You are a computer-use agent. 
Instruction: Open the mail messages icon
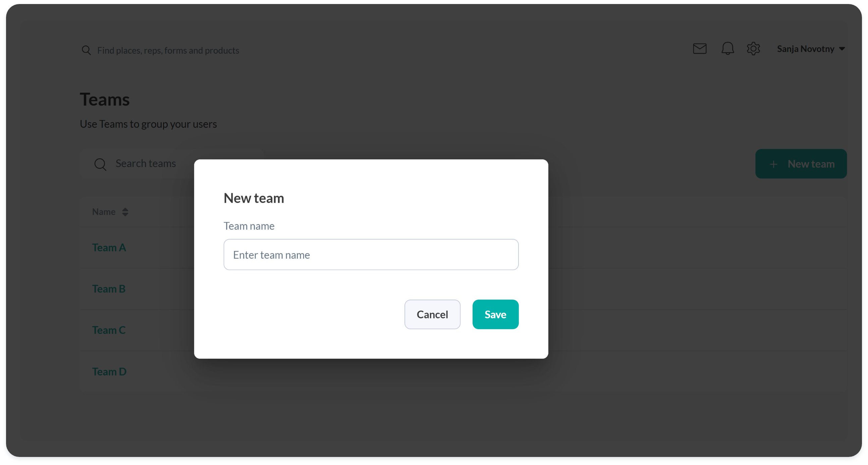point(700,49)
